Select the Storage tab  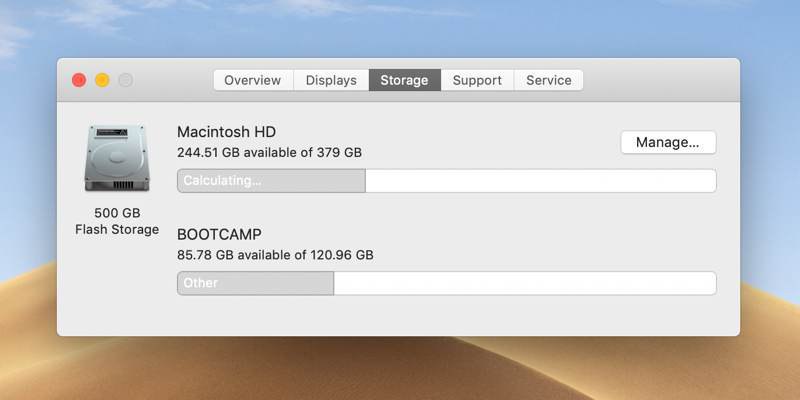(x=405, y=80)
